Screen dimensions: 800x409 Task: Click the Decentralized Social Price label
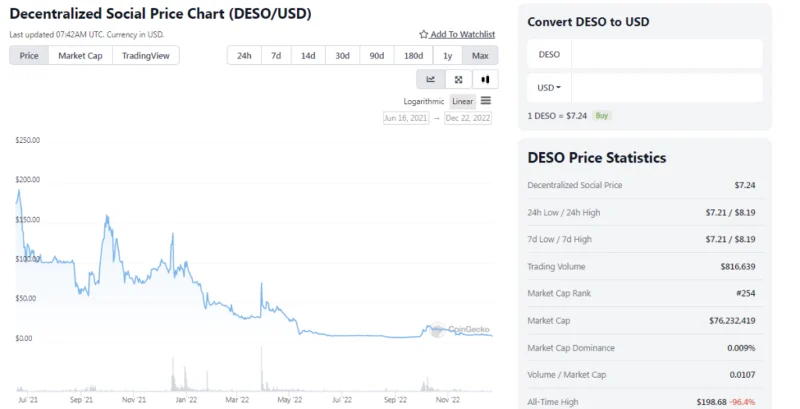point(575,185)
